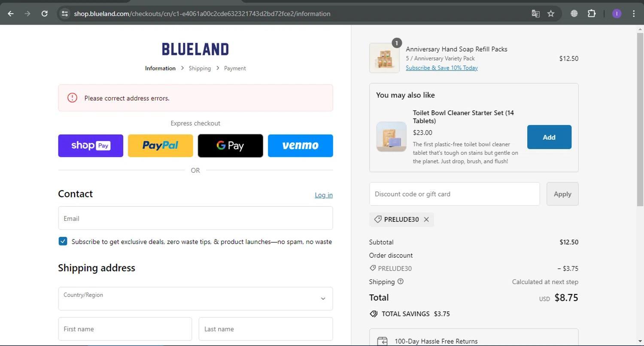The width and height of the screenshot is (644, 346).
Task: Select the Information breadcrumb step
Action: coord(160,68)
